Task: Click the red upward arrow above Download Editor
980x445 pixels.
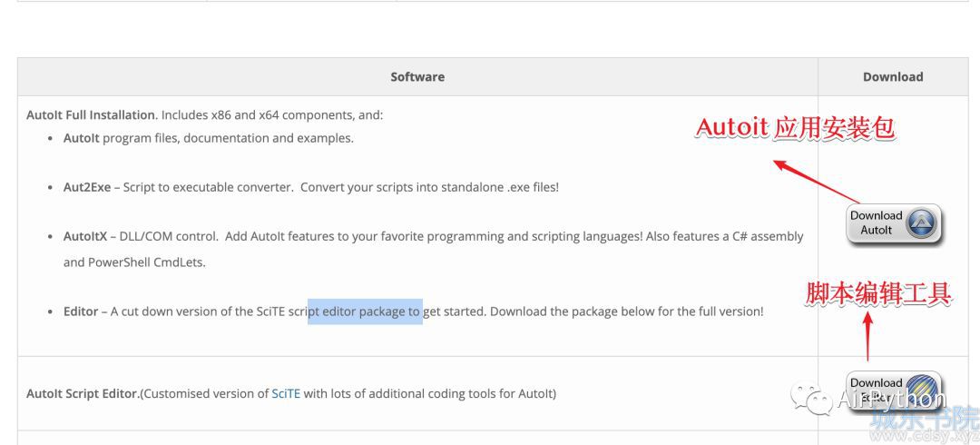Action: (x=867, y=335)
